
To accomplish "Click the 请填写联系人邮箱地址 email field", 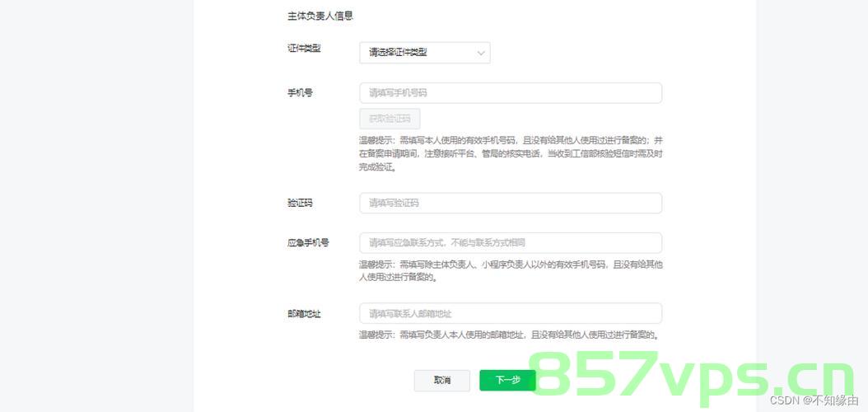I will [511, 313].
